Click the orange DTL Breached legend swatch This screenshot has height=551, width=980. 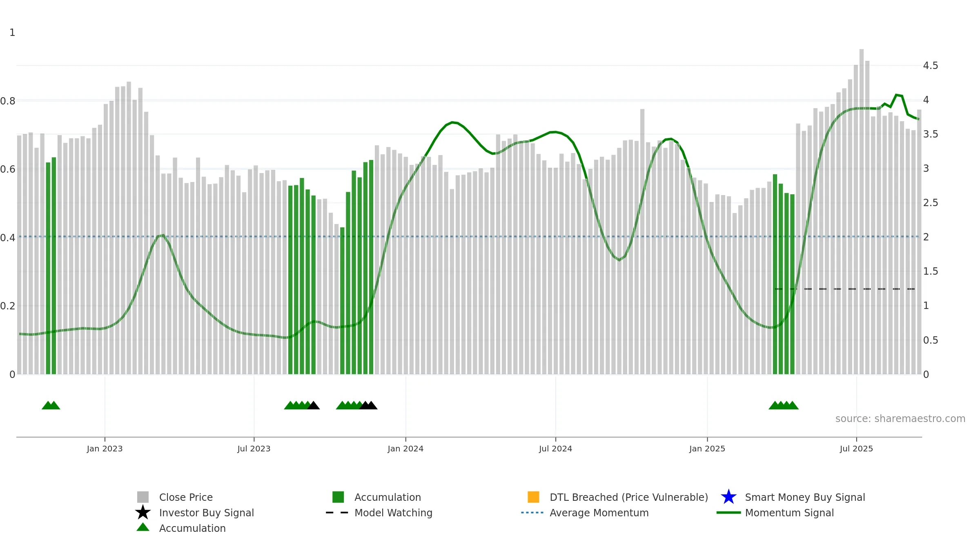[x=533, y=497]
